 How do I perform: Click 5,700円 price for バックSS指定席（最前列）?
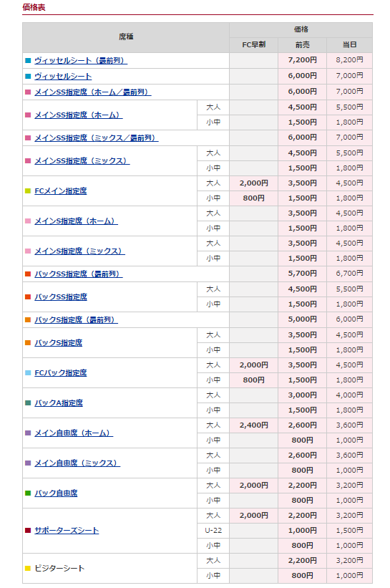(302, 274)
